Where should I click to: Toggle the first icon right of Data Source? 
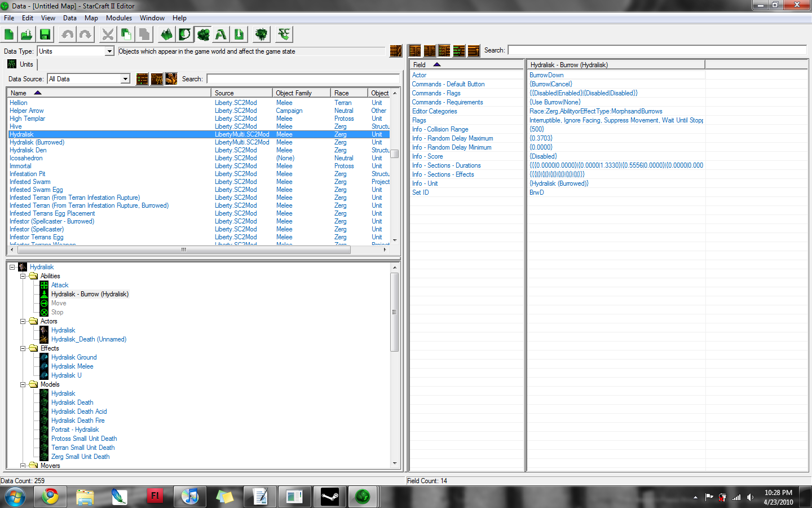[x=142, y=79]
